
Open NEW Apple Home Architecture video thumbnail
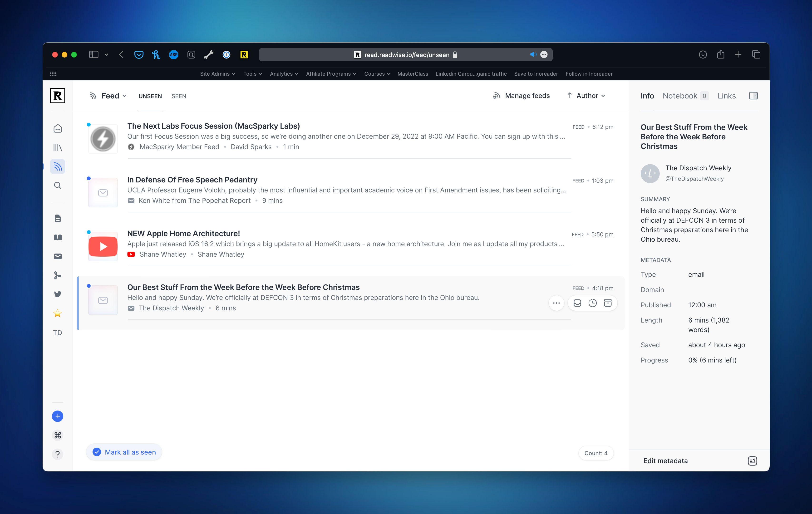tap(103, 246)
